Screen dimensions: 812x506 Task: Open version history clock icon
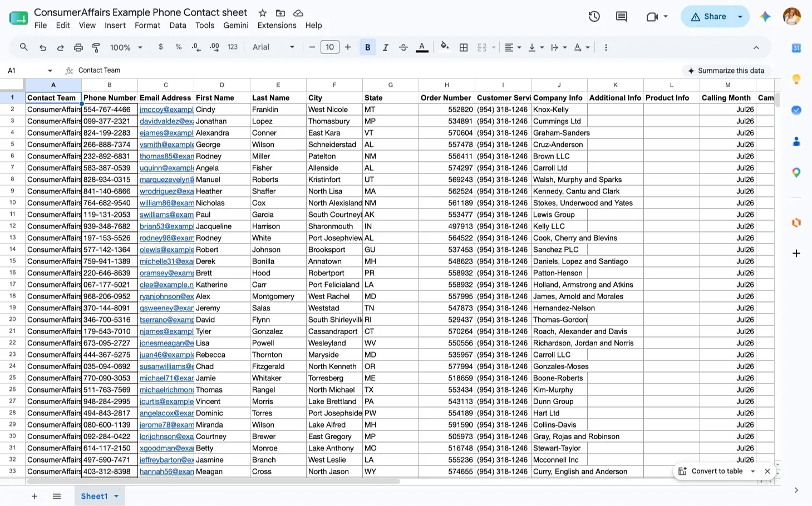[594, 17]
